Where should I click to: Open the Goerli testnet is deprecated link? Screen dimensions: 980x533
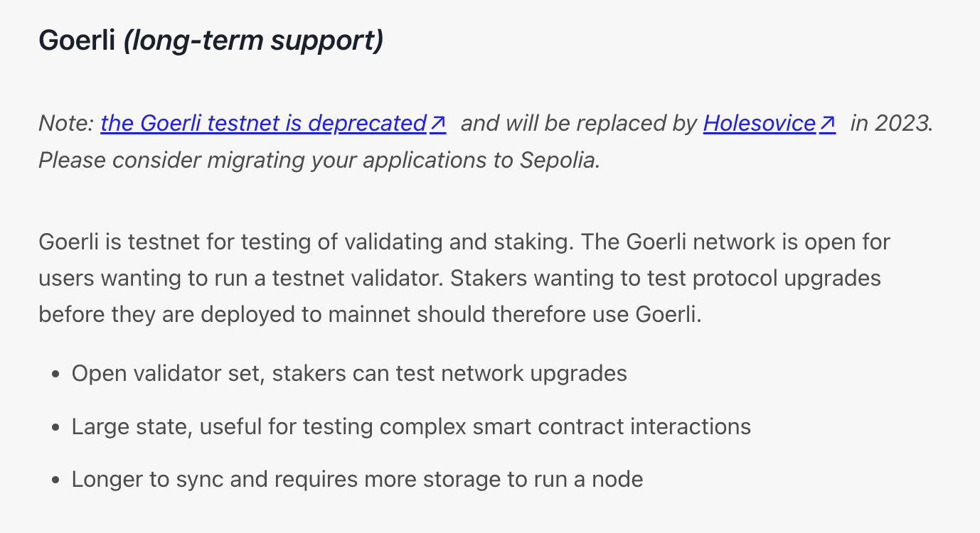[263, 124]
